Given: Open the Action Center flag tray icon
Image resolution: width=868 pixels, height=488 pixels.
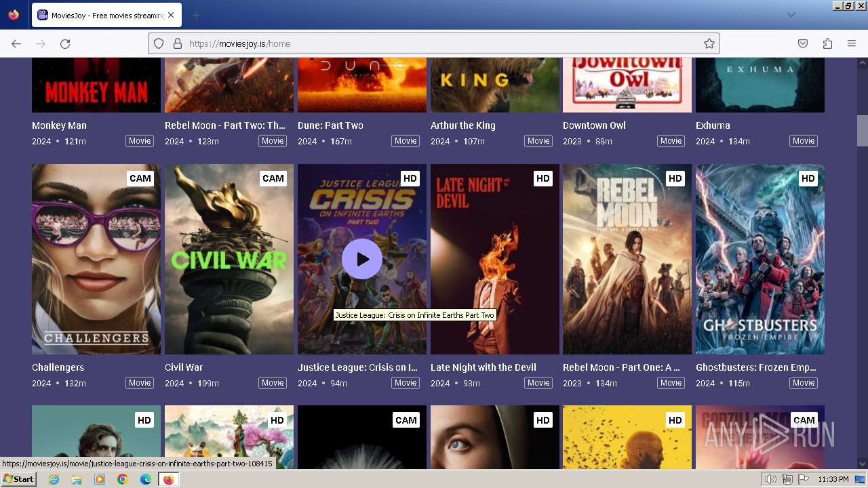Looking at the screenshot, I should tap(804, 479).
